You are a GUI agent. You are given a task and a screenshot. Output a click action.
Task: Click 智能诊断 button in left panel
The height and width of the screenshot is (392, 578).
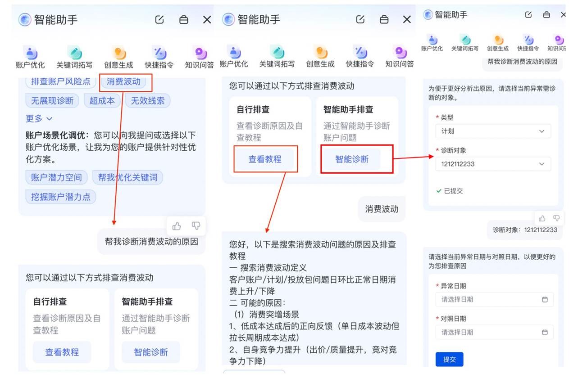151,352
